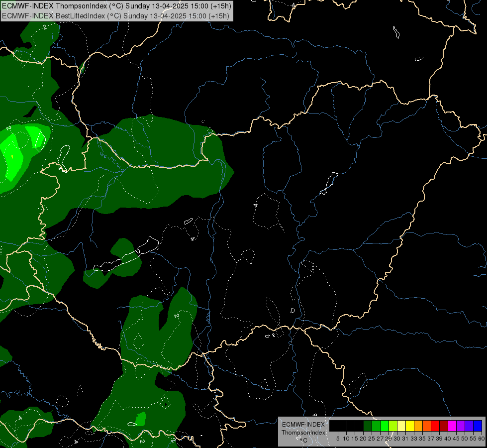This screenshot has width=487, height=448.
Task: Select the magenta 40–45 legend swatch
Action: click(452, 426)
